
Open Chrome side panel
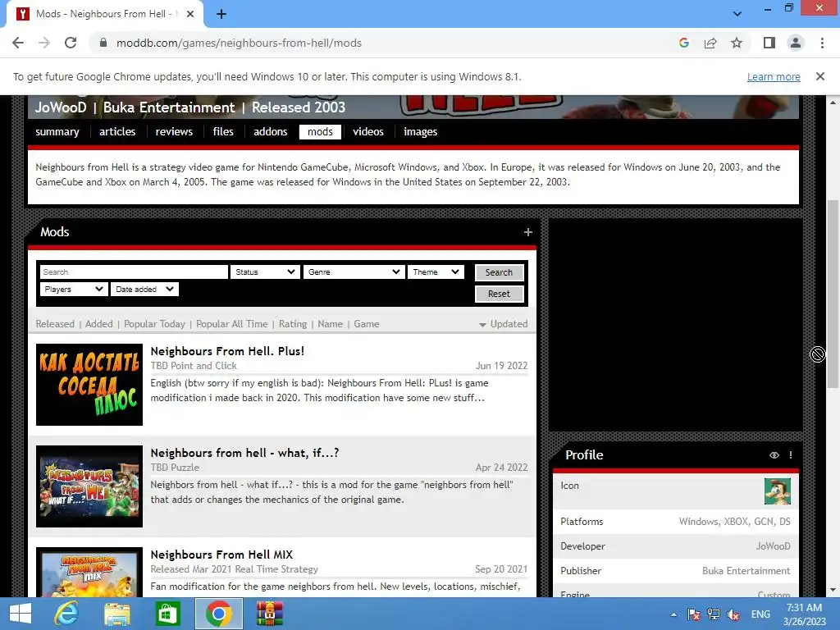tap(769, 43)
